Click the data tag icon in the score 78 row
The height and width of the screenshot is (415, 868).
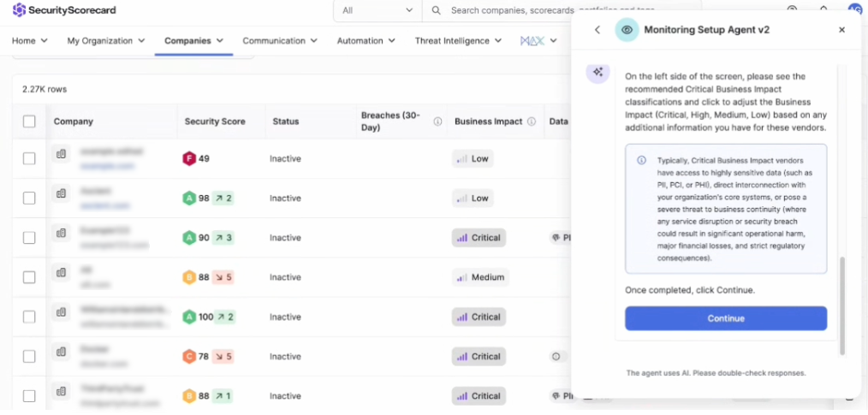pyautogui.click(x=556, y=357)
